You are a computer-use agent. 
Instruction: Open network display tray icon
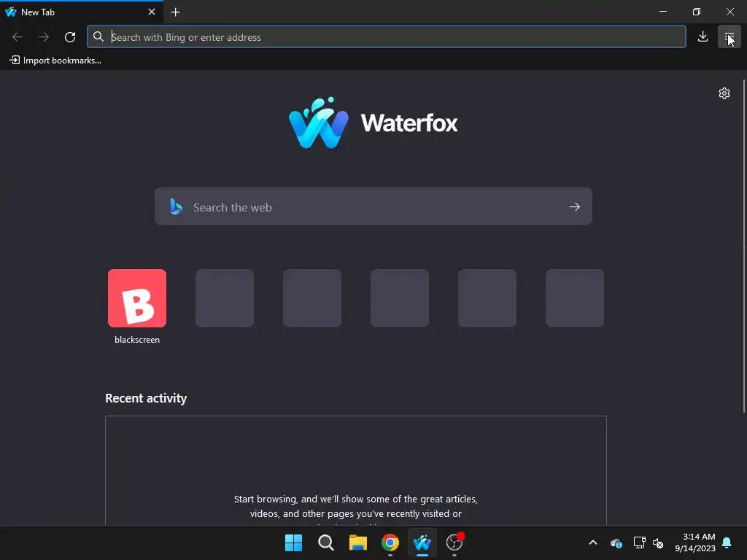point(639,542)
